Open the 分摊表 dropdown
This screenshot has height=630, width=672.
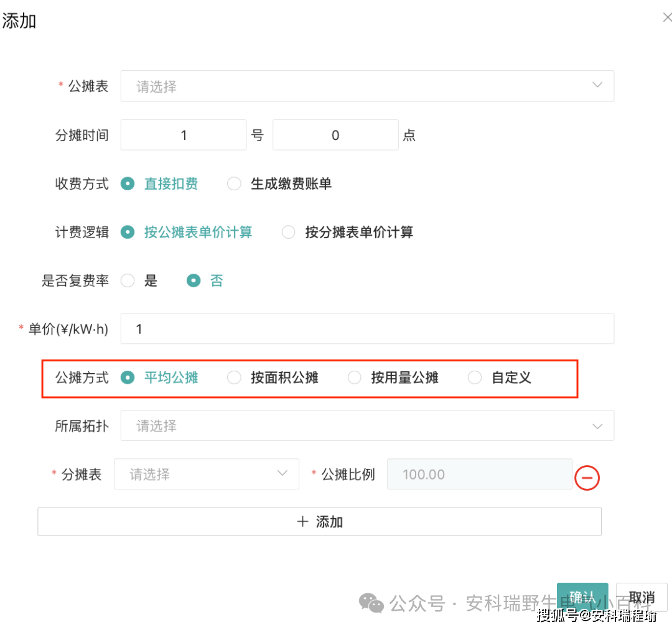click(207, 474)
